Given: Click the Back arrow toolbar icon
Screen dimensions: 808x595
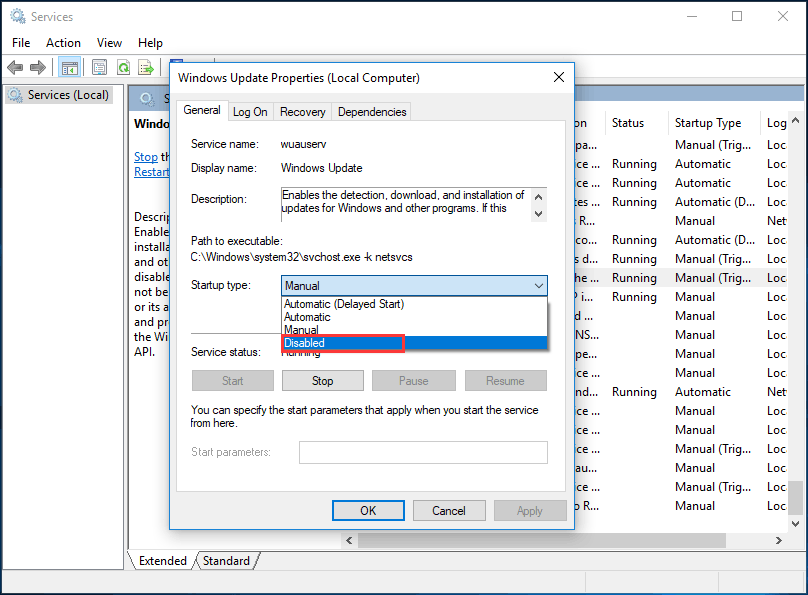Looking at the screenshot, I should 15,67.
